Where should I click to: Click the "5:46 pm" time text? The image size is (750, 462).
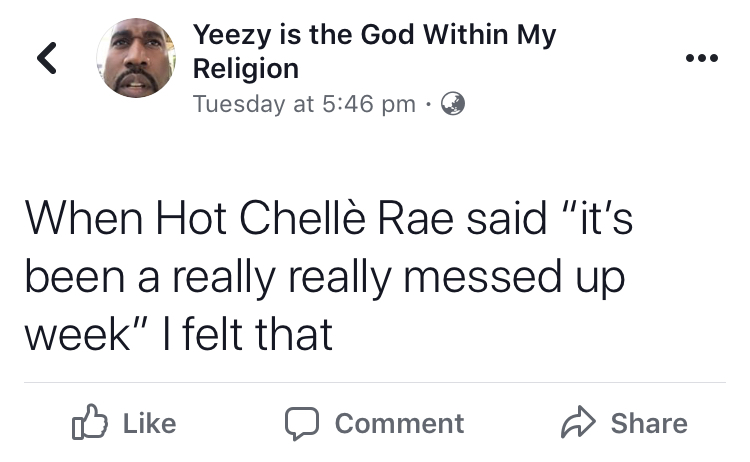tap(370, 104)
